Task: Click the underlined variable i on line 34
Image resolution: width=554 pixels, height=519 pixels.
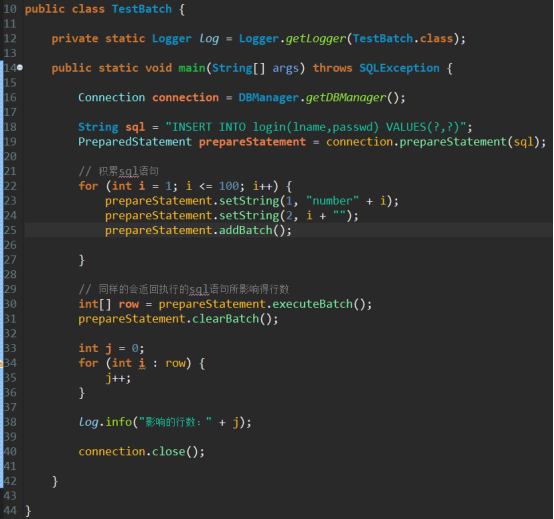Action: click(x=142, y=363)
